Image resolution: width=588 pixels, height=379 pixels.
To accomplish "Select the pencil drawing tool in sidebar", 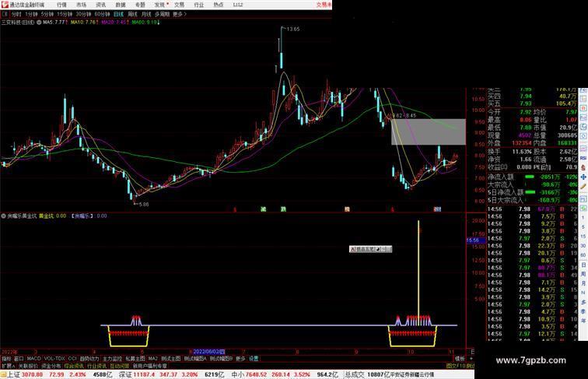I will click(x=583, y=186).
